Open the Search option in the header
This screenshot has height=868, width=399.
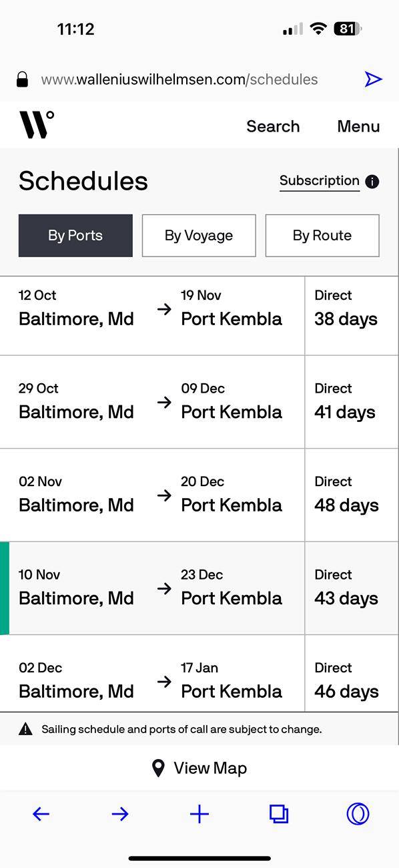pyautogui.click(x=273, y=126)
